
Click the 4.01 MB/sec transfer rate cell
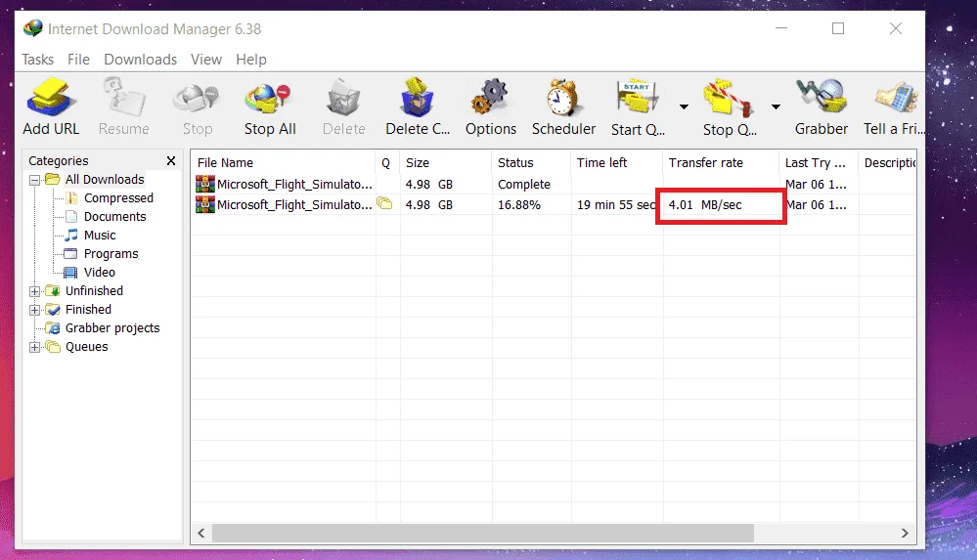pos(721,205)
